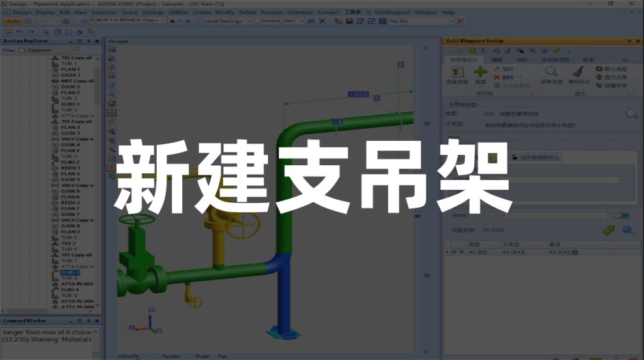Click the binoculars icon in top toolbar
Viewport: 644px width, 360px height.
tap(311, 21)
